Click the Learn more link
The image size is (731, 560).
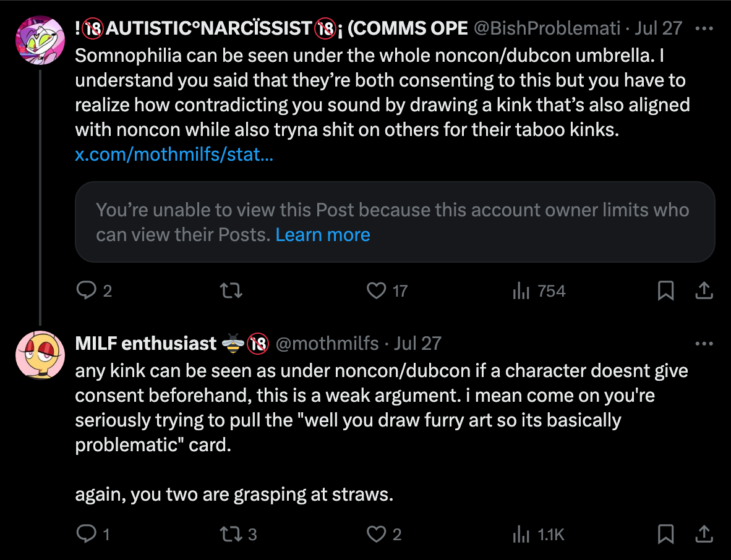click(323, 235)
